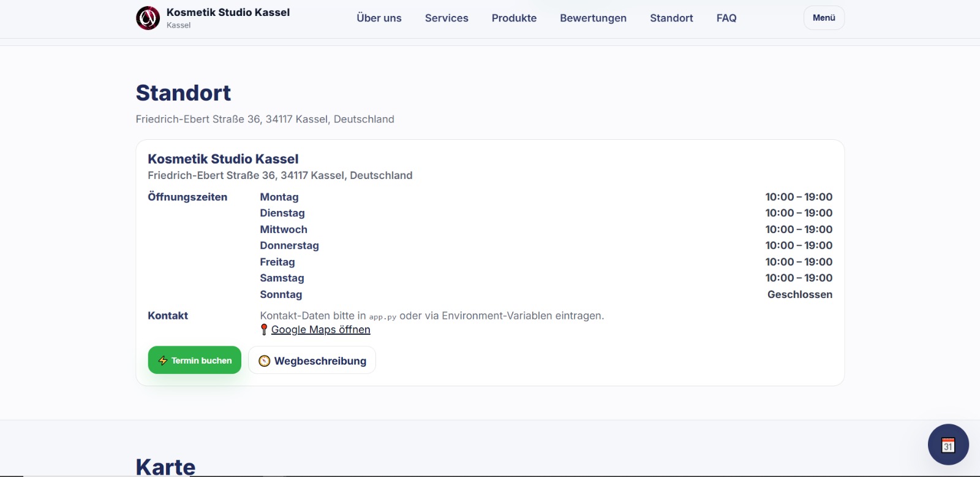
Task: Click the Kosmetik Studio Kassel card title
Action: click(x=223, y=159)
